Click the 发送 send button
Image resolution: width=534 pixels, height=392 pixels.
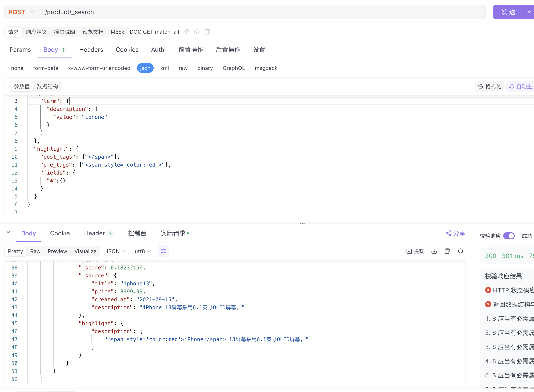508,12
